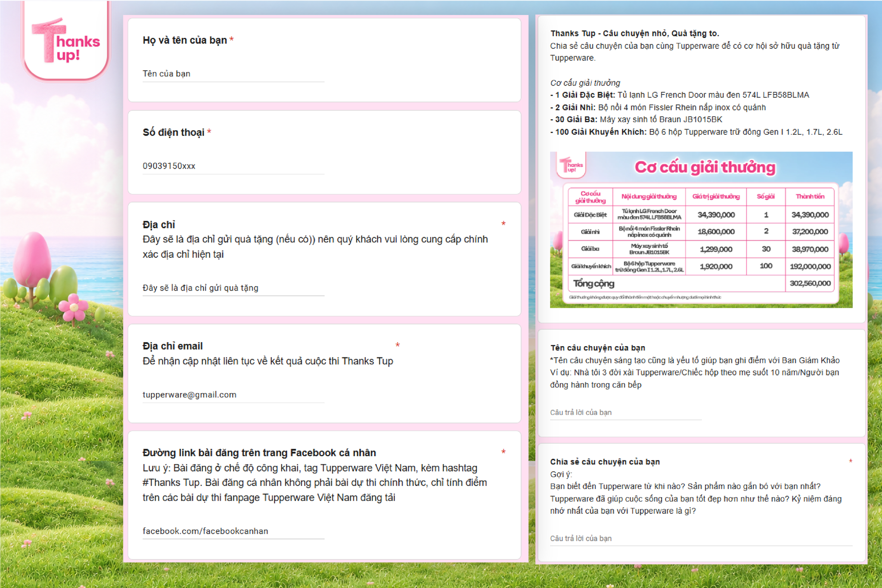Click the 'Tổng cộng' row label

click(x=593, y=283)
